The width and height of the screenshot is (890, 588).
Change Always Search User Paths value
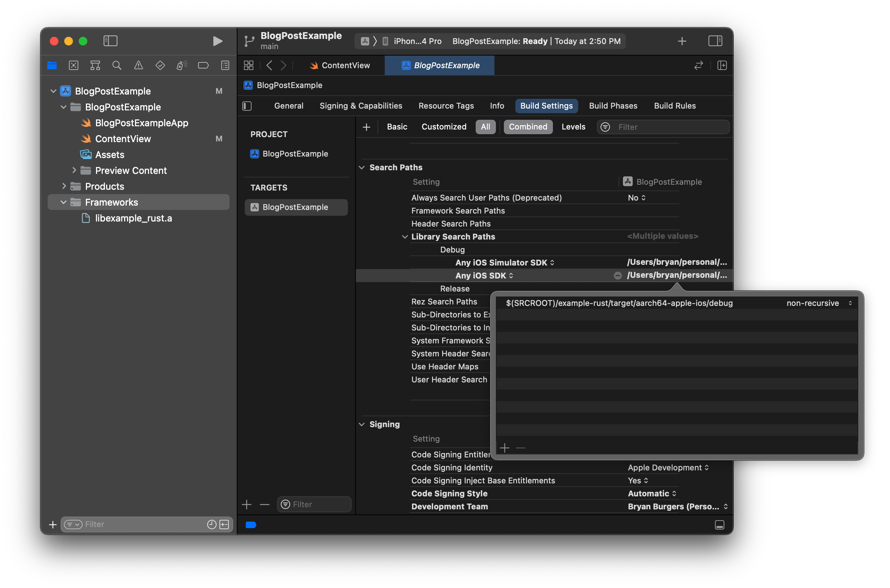point(636,198)
